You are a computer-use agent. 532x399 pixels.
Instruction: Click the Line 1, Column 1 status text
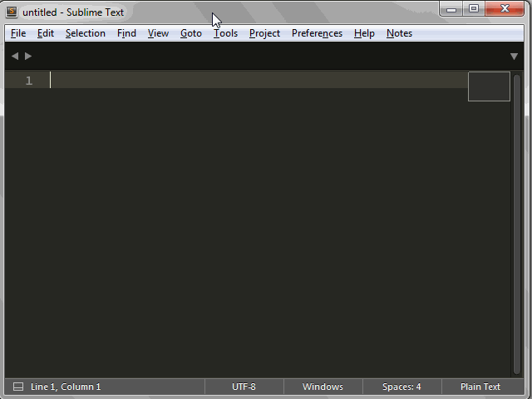[x=66, y=387]
